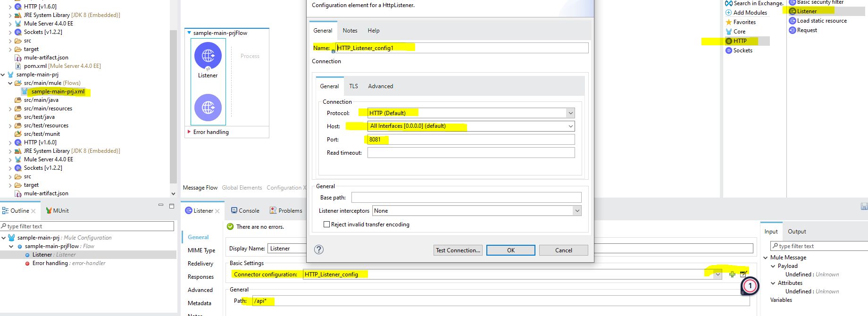Select the Request operation in the palette
The height and width of the screenshot is (316, 868).
[807, 30]
